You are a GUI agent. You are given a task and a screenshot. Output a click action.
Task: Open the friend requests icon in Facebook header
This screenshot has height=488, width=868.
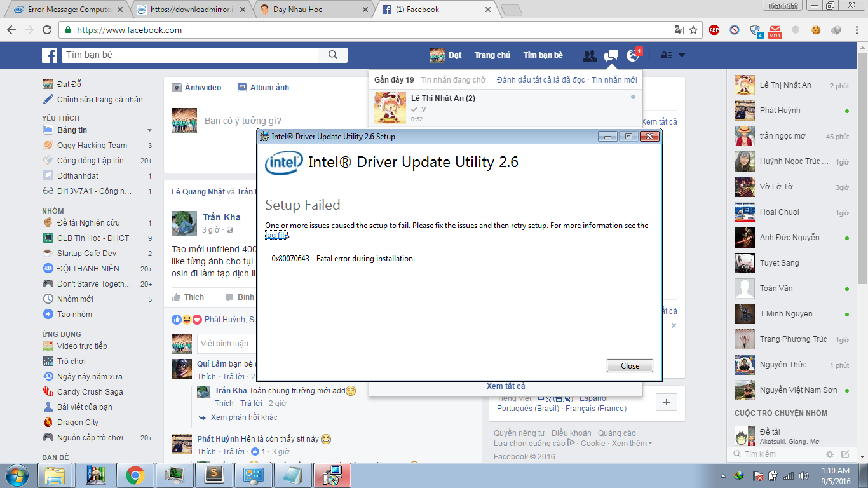click(x=590, y=56)
